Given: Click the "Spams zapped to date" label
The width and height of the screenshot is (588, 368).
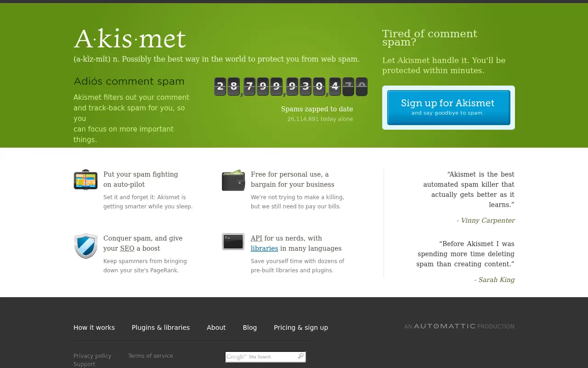Looking at the screenshot, I should pyautogui.click(x=317, y=109).
